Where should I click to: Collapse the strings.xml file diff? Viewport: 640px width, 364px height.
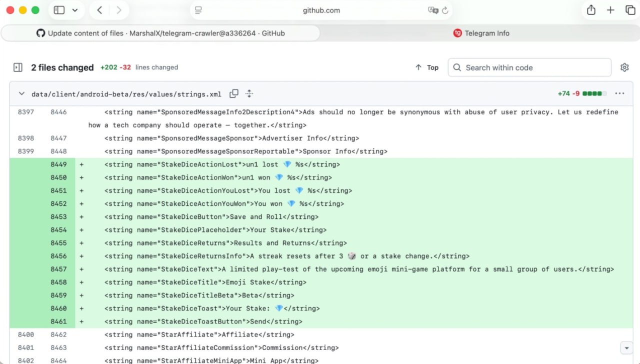(21, 93)
